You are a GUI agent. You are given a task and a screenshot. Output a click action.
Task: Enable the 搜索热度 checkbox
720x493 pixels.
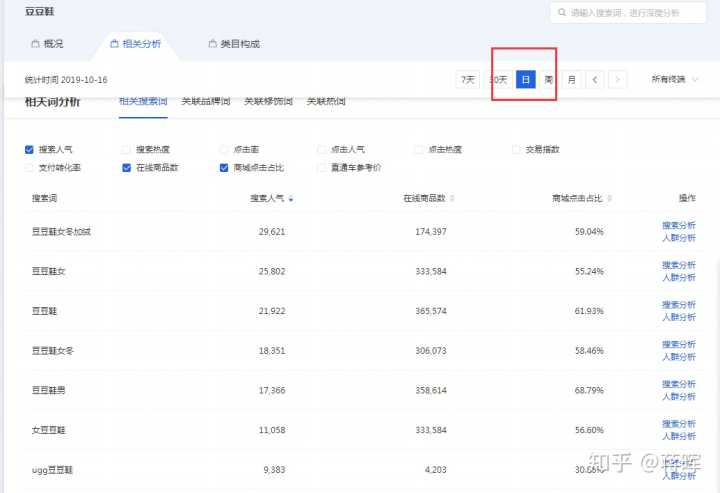[126, 149]
